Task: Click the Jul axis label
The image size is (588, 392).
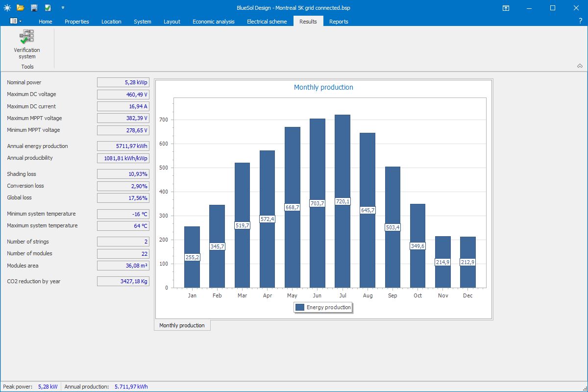Action: (x=343, y=295)
